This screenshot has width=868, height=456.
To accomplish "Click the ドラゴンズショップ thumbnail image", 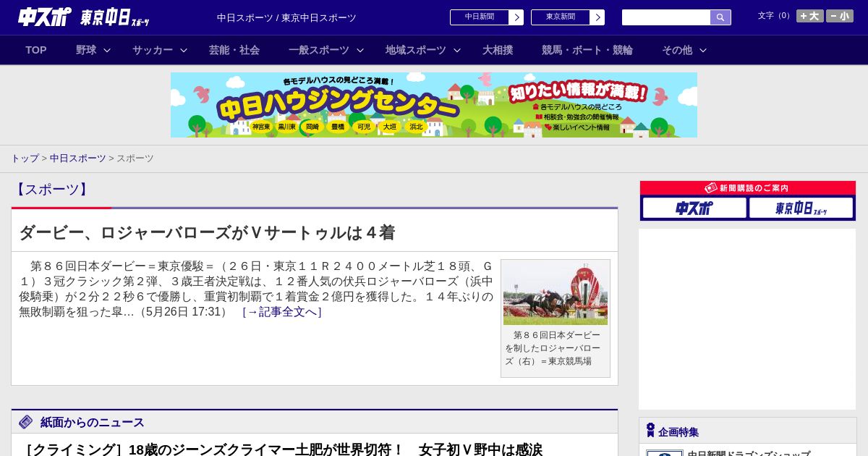I will (665, 453).
